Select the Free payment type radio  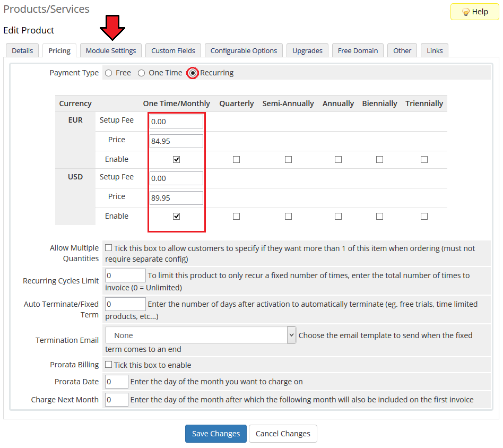click(x=108, y=73)
